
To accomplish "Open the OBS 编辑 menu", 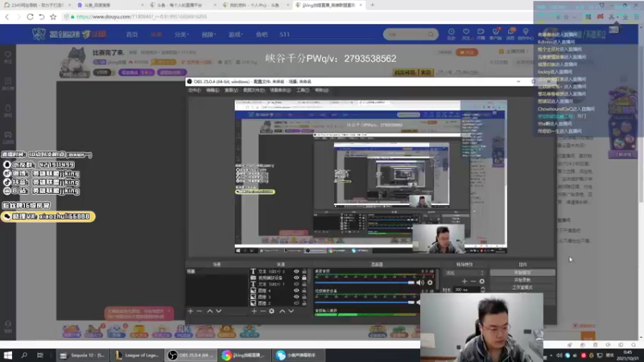I will point(213,90).
